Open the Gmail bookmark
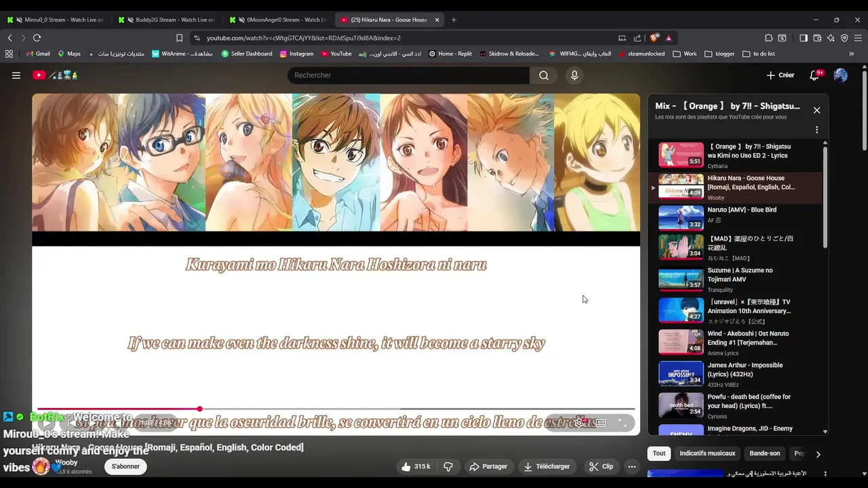 [x=38, y=54]
